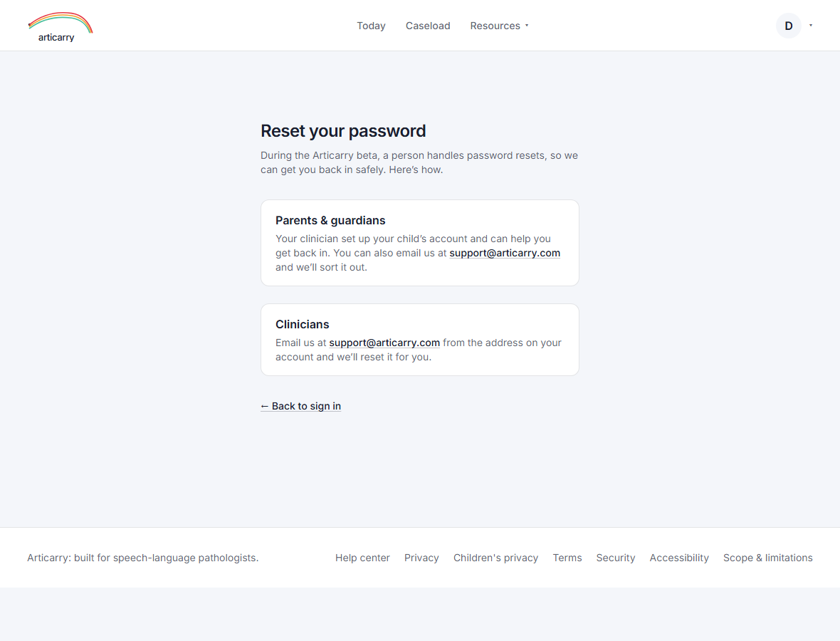
Task: Expand the Resources dropdown menu
Action: coord(499,26)
